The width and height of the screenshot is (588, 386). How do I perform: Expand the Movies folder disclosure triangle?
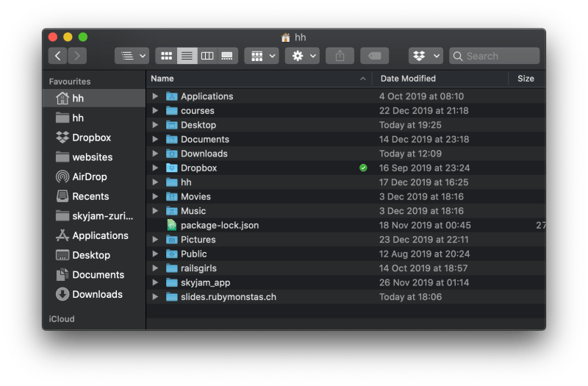pos(155,196)
